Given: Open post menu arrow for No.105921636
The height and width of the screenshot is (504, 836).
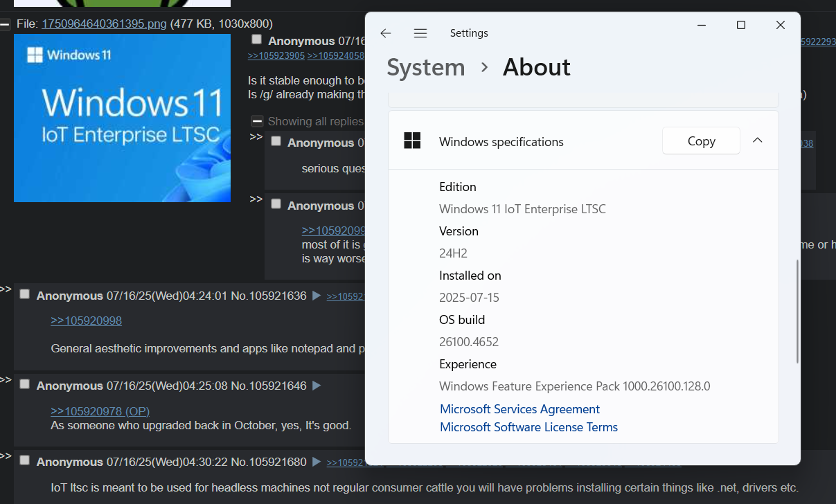Looking at the screenshot, I should (x=317, y=296).
